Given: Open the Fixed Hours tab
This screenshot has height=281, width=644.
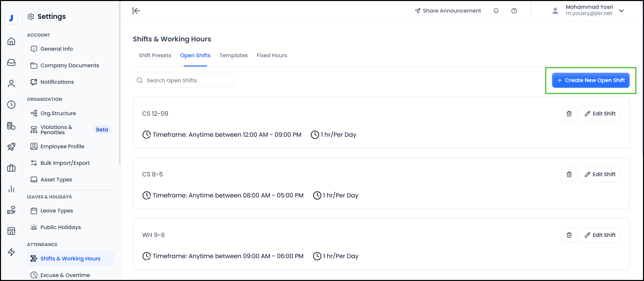Looking at the screenshot, I should click(x=272, y=55).
